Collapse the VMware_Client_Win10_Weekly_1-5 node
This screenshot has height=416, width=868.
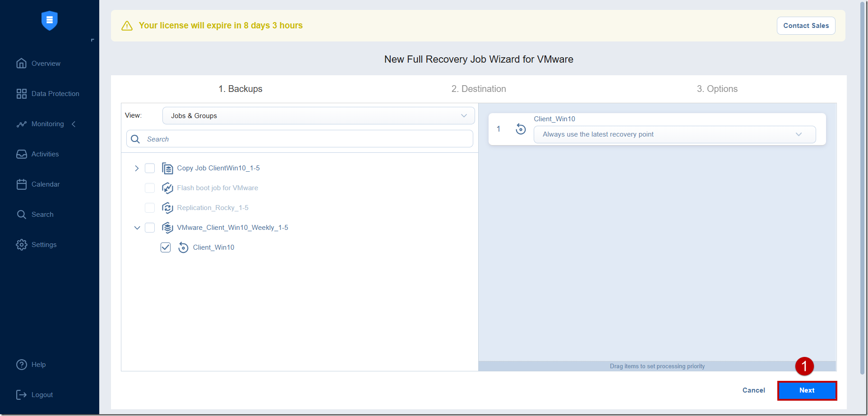pyautogui.click(x=137, y=228)
